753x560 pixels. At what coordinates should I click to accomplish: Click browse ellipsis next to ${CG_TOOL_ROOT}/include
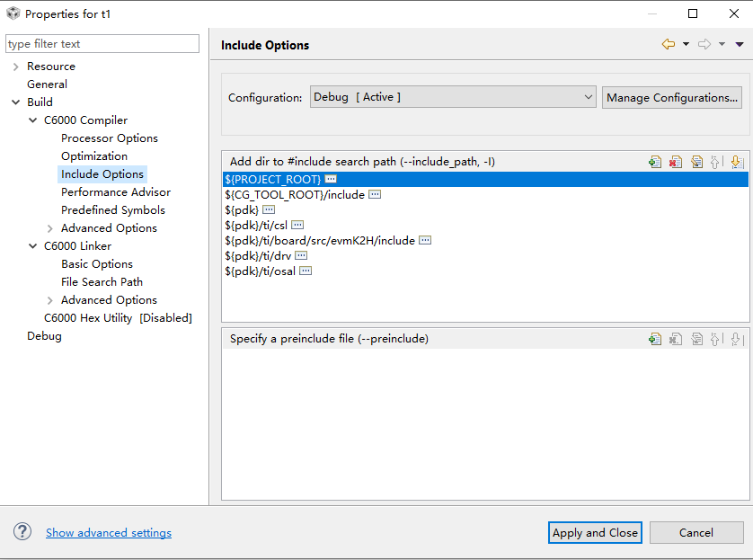(x=375, y=194)
